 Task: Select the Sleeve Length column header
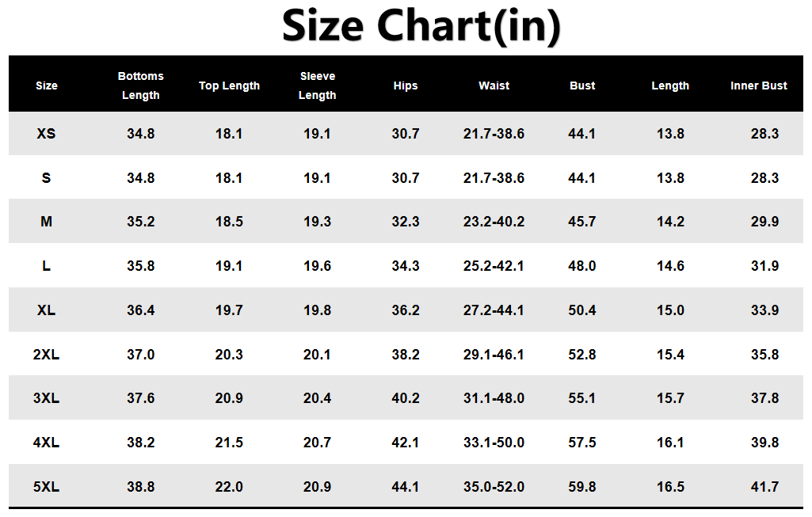pyautogui.click(x=318, y=86)
